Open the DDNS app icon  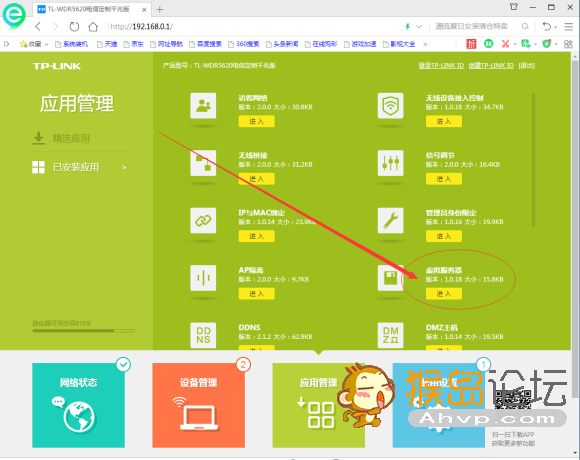click(x=203, y=335)
